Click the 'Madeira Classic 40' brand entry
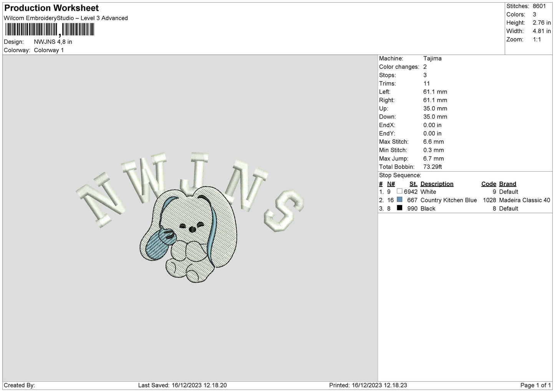The width and height of the screenshot is (555, 392). click(x=525, y=200)
